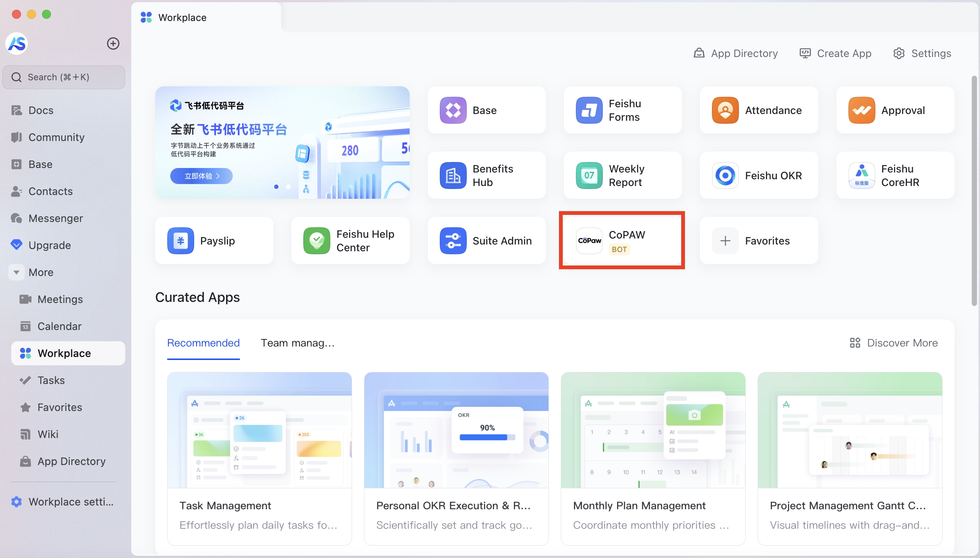
Task: Open App Directory from top bar
Action: point(736,53)
